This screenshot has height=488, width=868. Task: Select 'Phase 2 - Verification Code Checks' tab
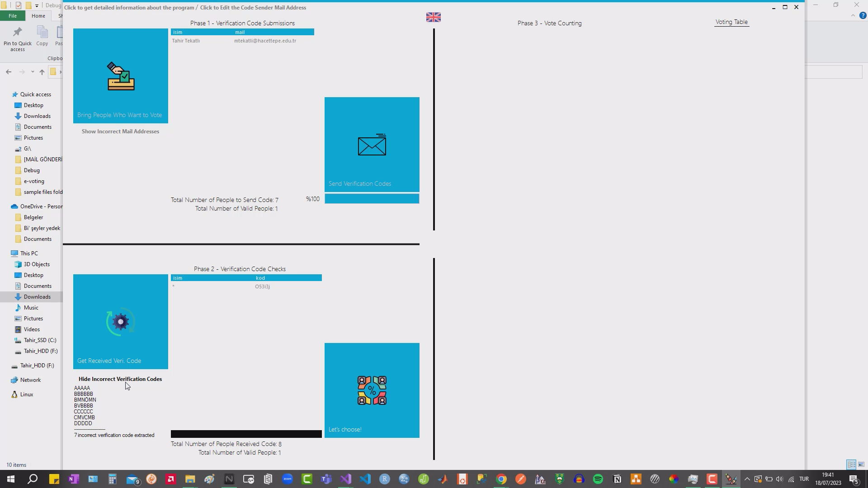[x=240, y=269]
